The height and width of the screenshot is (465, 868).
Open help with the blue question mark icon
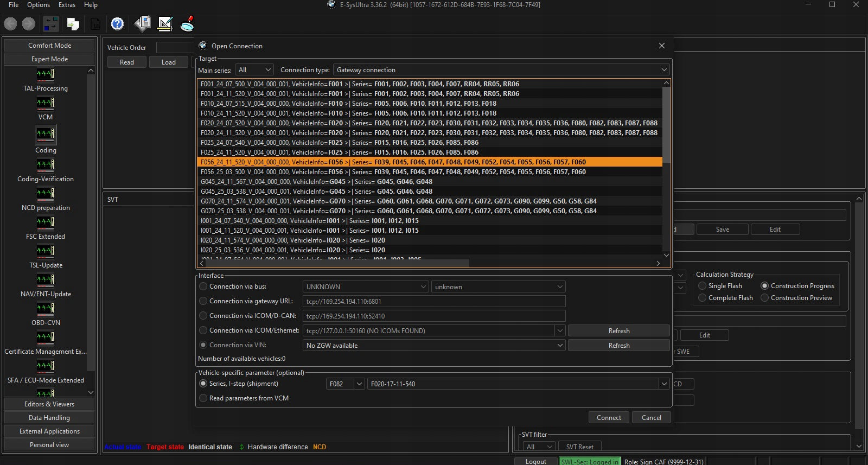(x=118, y=24)
